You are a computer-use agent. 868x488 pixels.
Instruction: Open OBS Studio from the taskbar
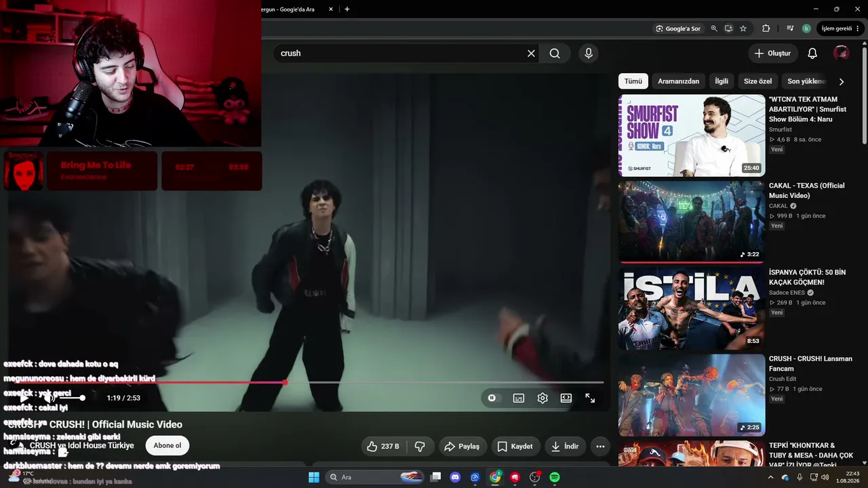pyautogui.click(x=535, y=477)
